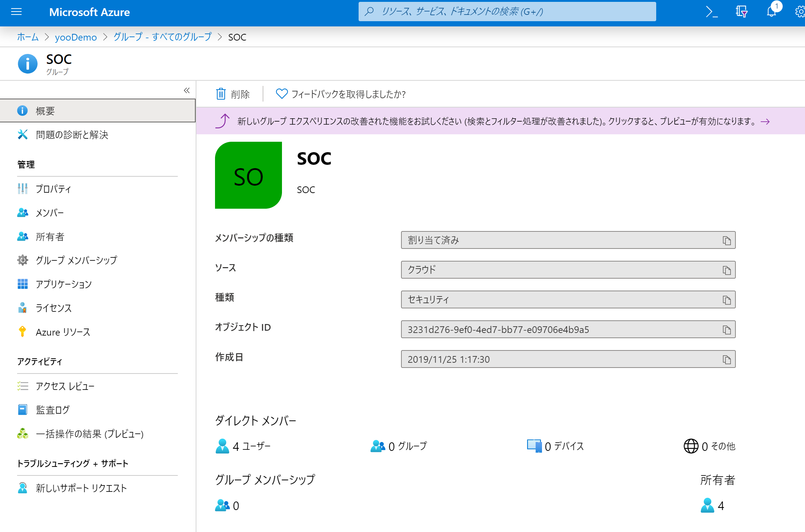Navigate to yooDemo via breadcrumb
This screenshot has width=805, height=532.
[76, 37]
